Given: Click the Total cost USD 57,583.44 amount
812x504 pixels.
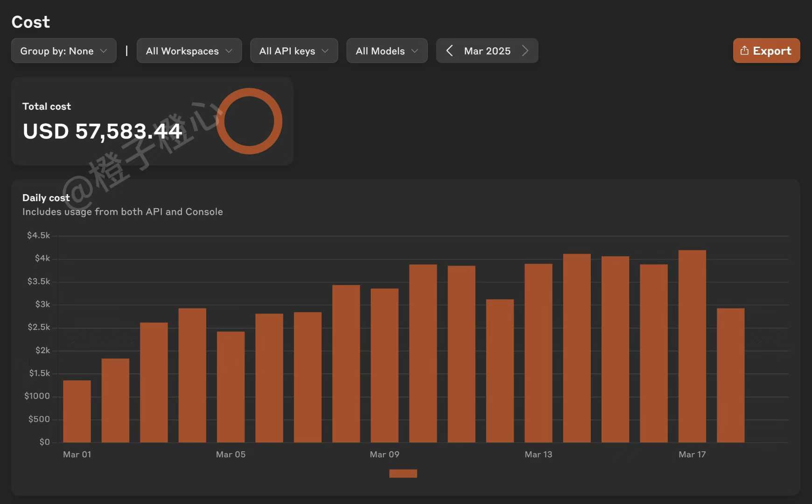Looking at the screenshot, I should pyautogui.click(x=102, y=131).
